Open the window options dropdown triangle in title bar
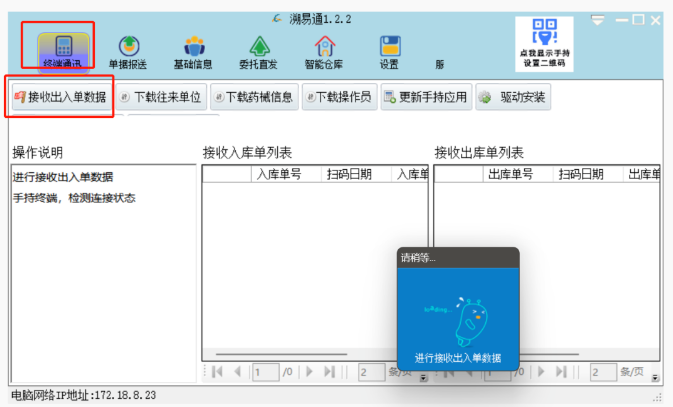The width and height of the screenshot is (673, 407). 598,20
